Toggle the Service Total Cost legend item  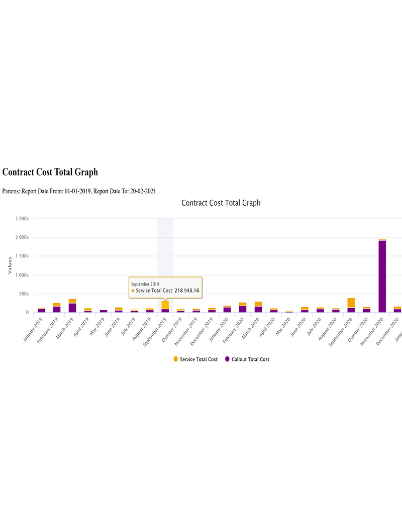198,359
